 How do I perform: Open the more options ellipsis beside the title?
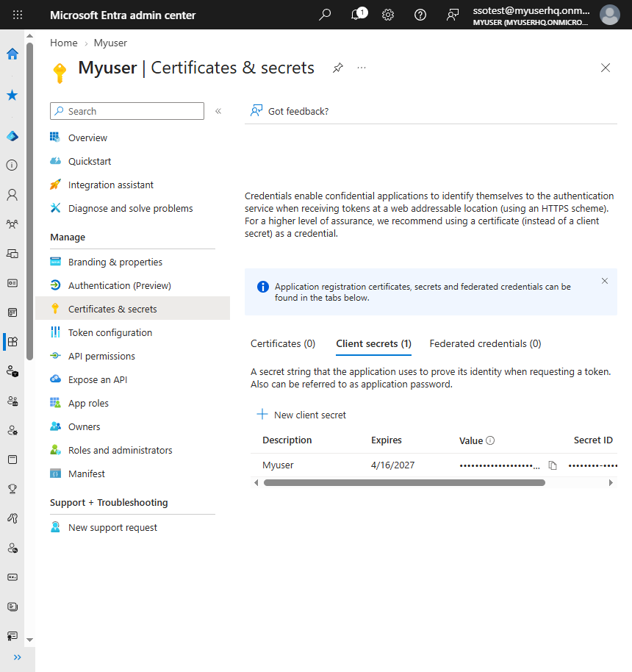point(362,68)
